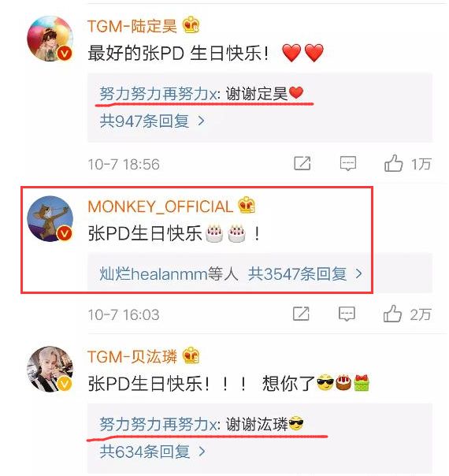The height and width of the screenshot is (476, 449).
Task: Tap the crown badge beside TGM-陆定昊
Action: (x=191, y=25)
